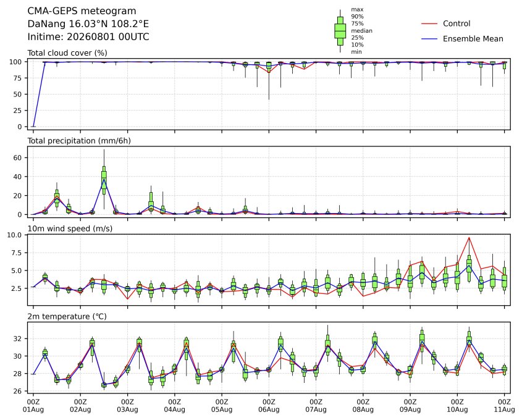This screenshot has width=522, height=420.
Task: Click the blue Ensemble Mean legend line
Action: point(429,39)
